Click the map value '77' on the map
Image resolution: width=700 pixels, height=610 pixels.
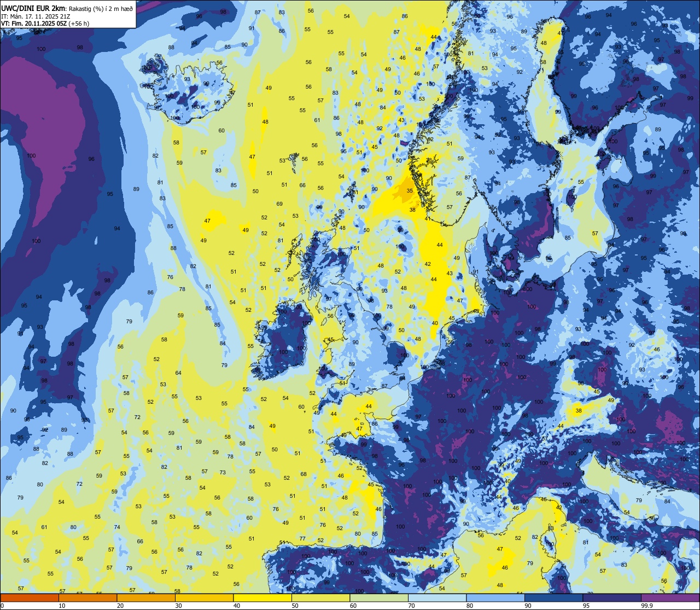click(302, 539)
